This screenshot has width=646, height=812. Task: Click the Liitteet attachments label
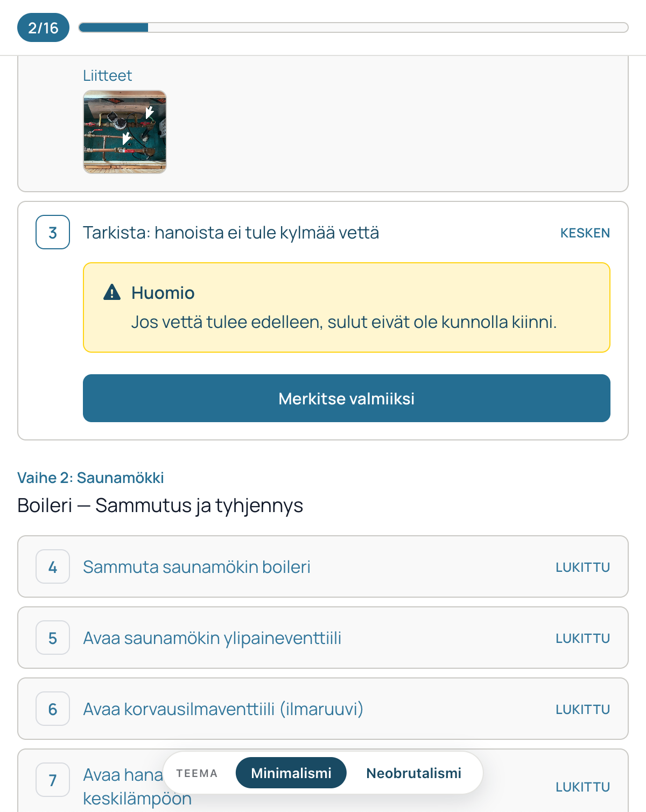point(107,75)
